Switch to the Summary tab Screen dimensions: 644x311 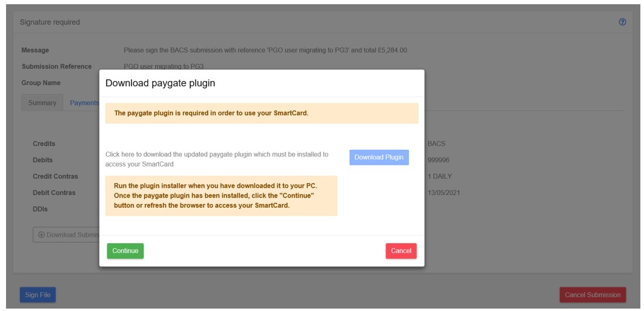coord(42,103)
